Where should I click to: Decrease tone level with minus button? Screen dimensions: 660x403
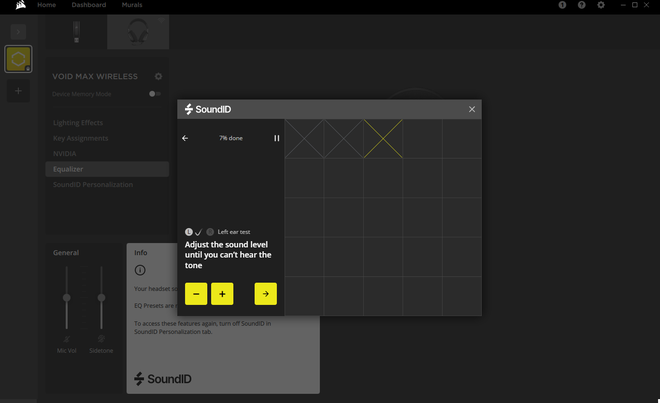pyautogui.click(x=197, y=293)
